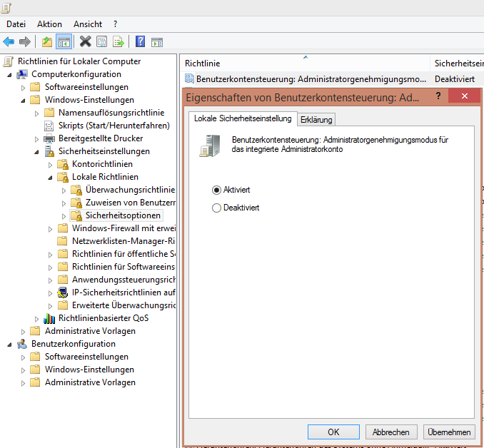Expand the Kontorichtlinien tree node
The width and height of the screenshot is (484, 448).
(x=51, y=164)
